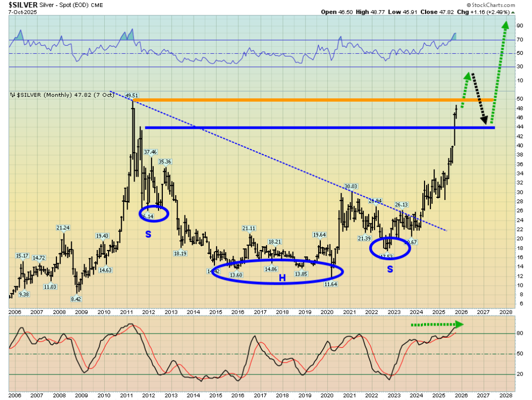
Task: Click the left shoulder blue ellipse near 2012
Action: point(154,213)
